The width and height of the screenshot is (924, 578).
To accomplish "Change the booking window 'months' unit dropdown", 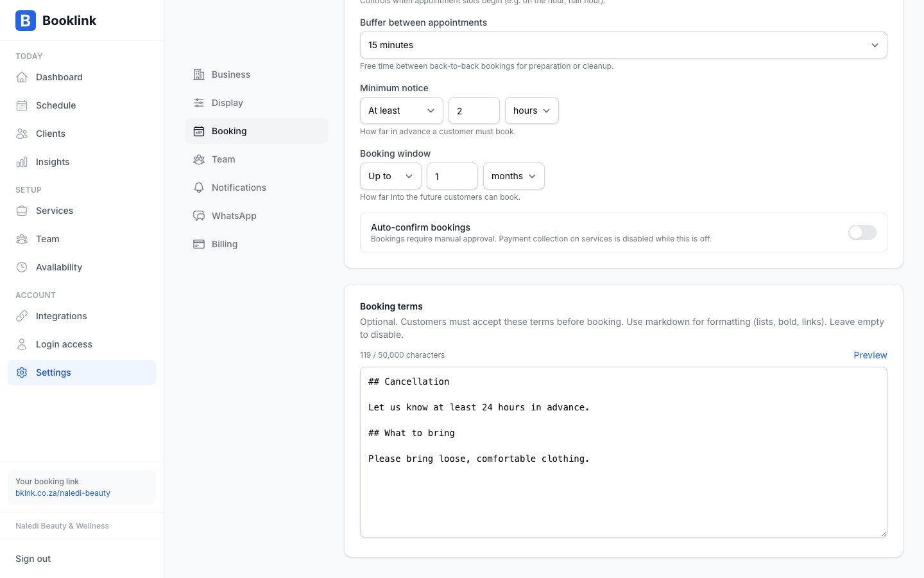I will pyautogui.click(x=514, y=176).
